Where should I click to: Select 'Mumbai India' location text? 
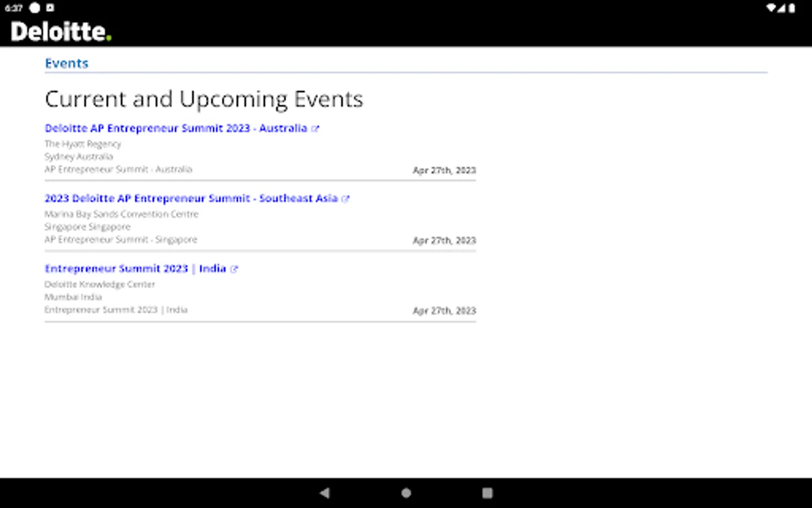coord(73,297)
